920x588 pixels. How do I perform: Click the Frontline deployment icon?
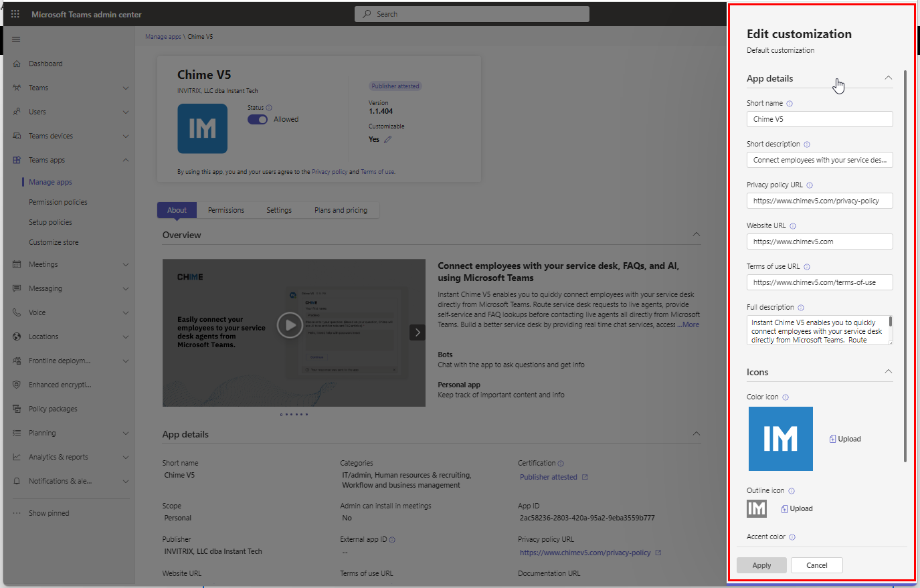pyautogui.click(x=17, y=361)
